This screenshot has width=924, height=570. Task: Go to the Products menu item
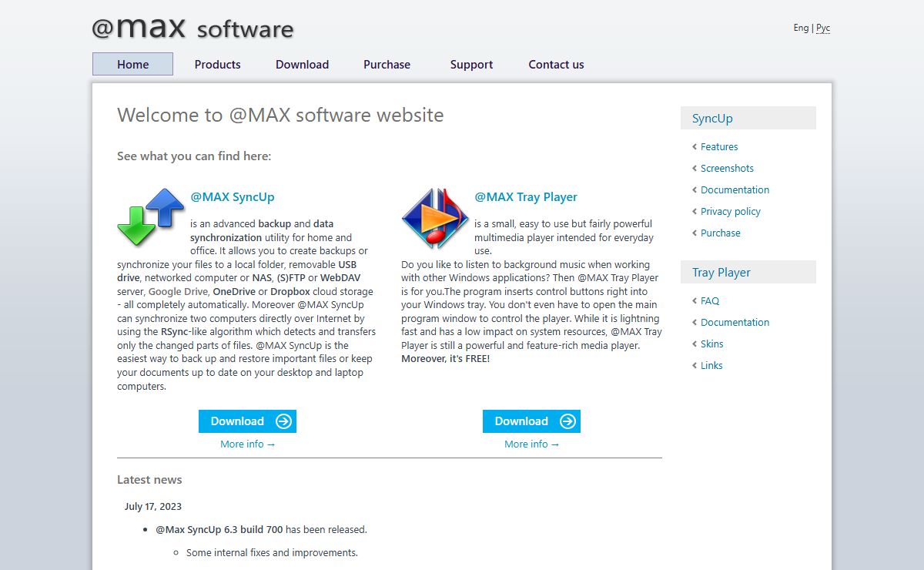217,65
